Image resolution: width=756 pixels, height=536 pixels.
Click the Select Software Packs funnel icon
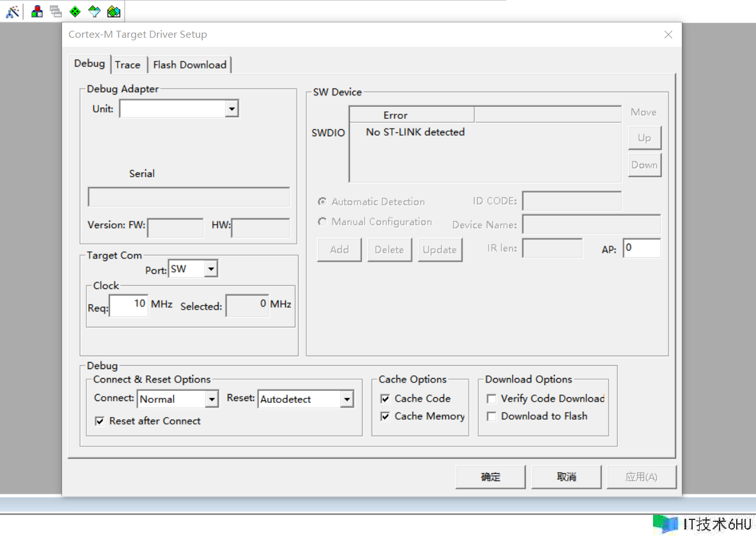(94, 11)
